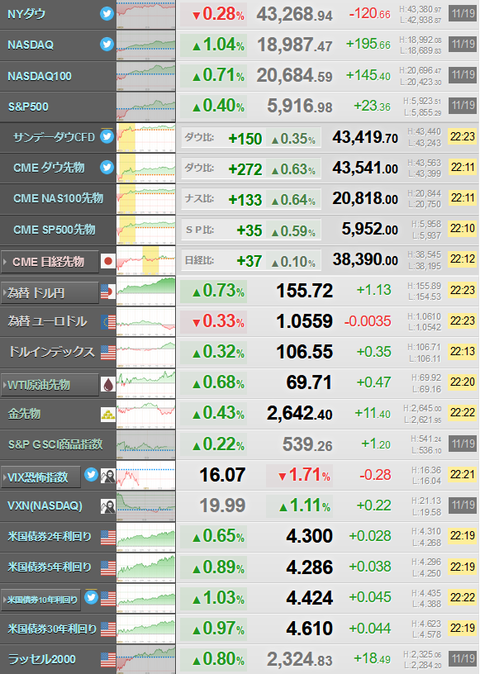Click US flag beside 米国債券10年利回り

pyautogui.click(x=108, y=599)
